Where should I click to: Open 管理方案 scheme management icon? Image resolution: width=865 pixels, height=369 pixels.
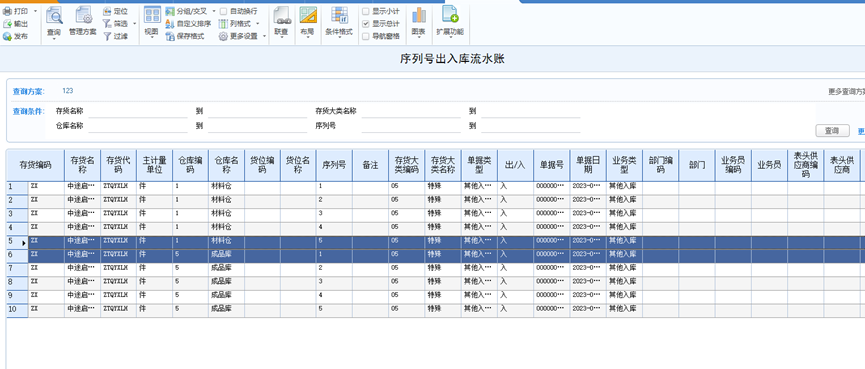(83, 15)
